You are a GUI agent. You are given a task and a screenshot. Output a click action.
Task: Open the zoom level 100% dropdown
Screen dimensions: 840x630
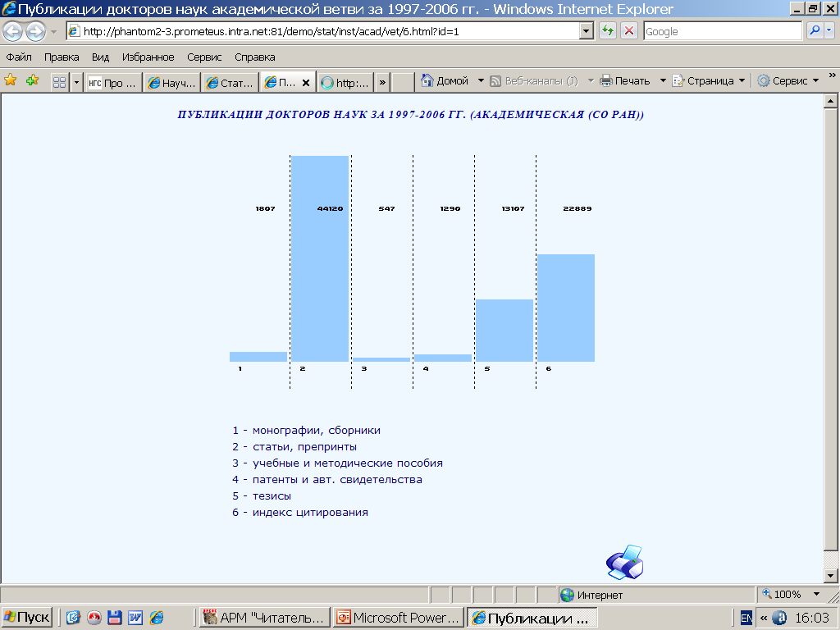[816, 594]
